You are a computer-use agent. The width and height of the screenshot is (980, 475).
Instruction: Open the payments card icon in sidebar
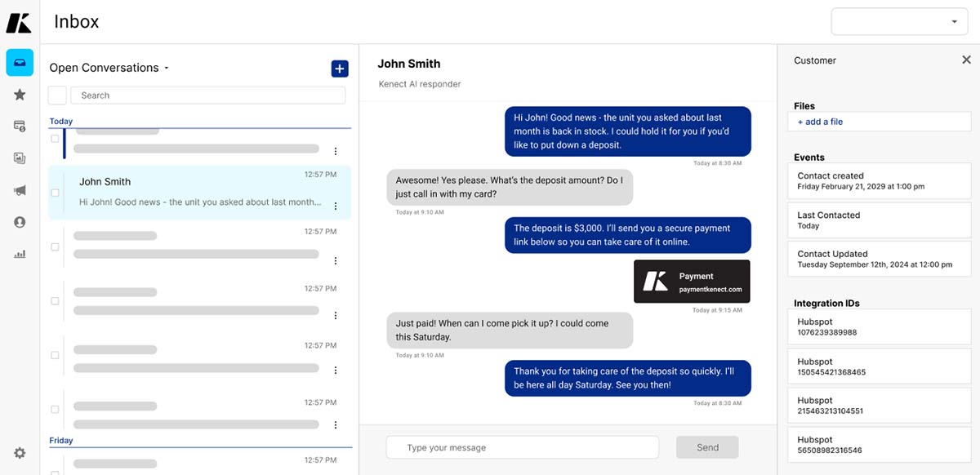pyautogui.click(x=20, y=127)
